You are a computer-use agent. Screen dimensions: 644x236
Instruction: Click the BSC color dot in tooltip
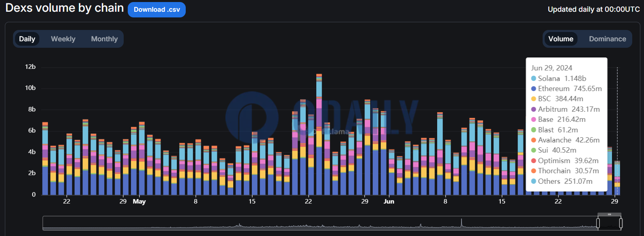[x=534, y=99]
